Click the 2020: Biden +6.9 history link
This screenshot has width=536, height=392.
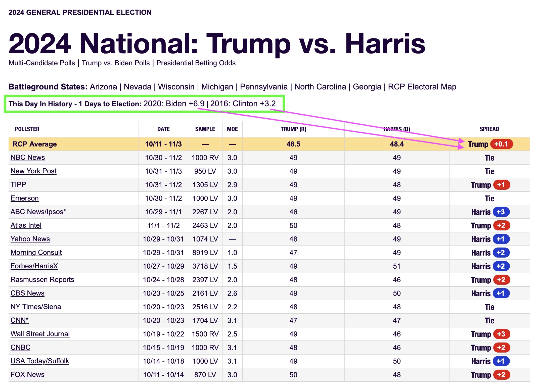[174, 104]
